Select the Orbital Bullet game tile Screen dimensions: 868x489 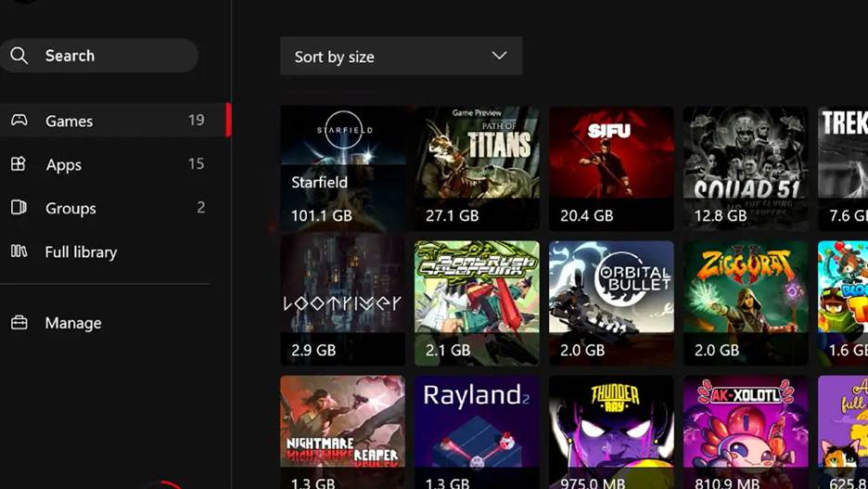pyautogui.click(x=611, y=302)
